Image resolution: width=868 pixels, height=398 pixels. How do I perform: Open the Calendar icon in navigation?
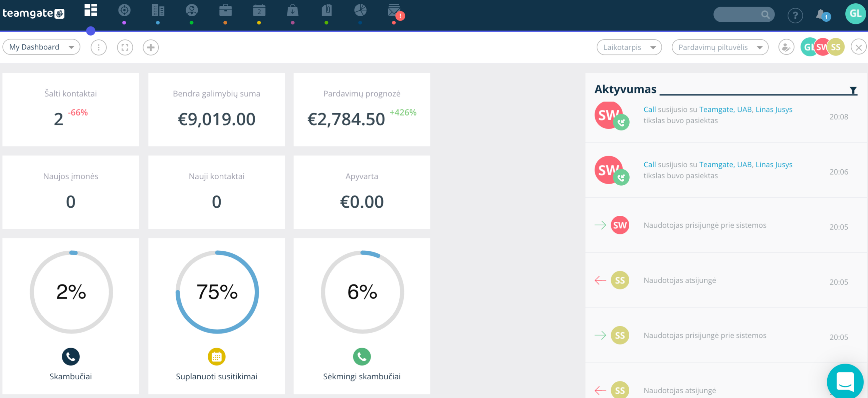coord(259,11)
